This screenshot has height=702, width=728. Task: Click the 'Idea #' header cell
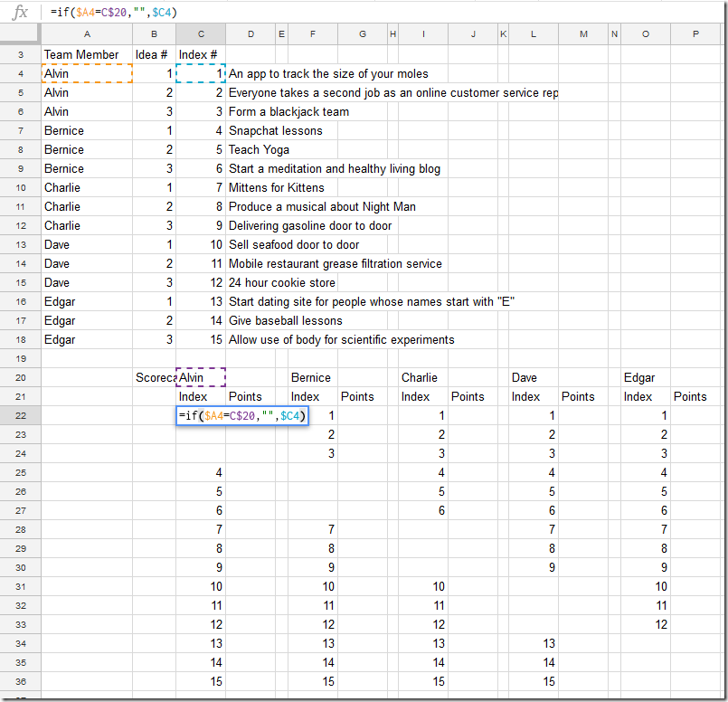[x=154, y=55]
